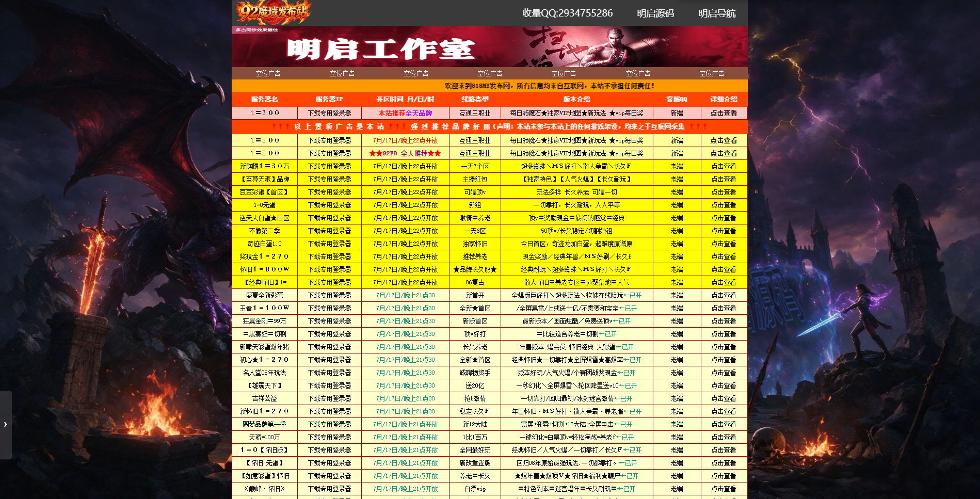Open 点击查看 for 王者1=100W row
The image size is (980, 499).
(724, 308)
